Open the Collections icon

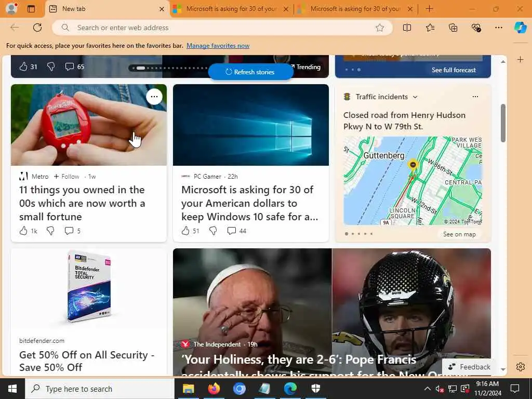click(453, 28)
